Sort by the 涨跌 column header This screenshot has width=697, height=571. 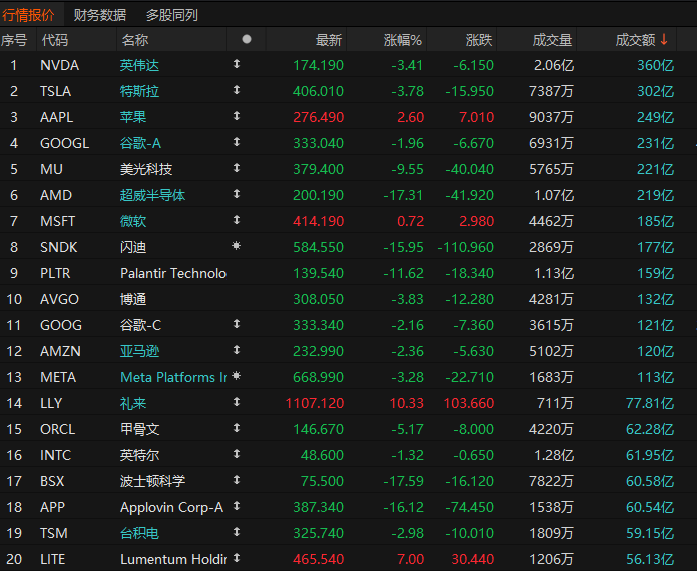click(479, 40)
